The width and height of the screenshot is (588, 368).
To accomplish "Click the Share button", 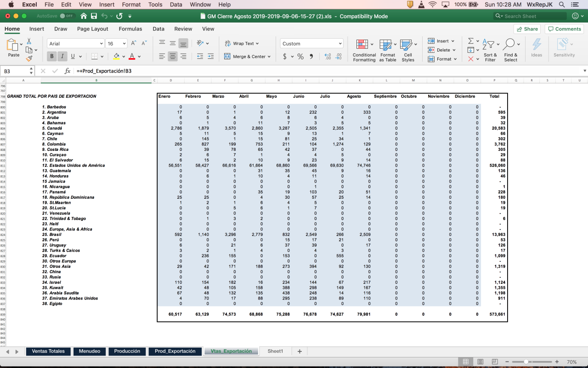I will click(527, 29).
